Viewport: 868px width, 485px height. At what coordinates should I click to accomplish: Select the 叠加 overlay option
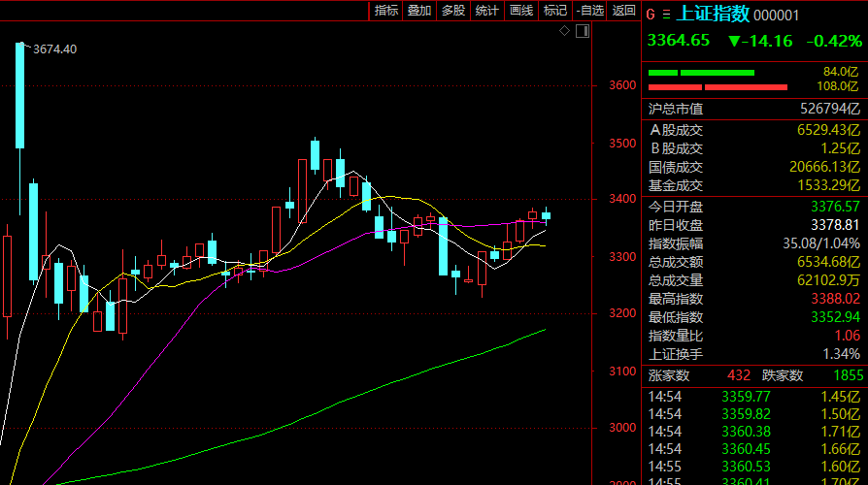(419, 11)
